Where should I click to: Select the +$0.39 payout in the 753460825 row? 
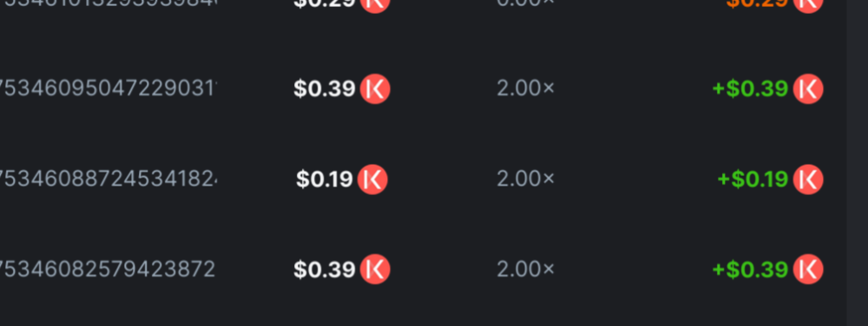pyautogui.click(x=750, y=269)
